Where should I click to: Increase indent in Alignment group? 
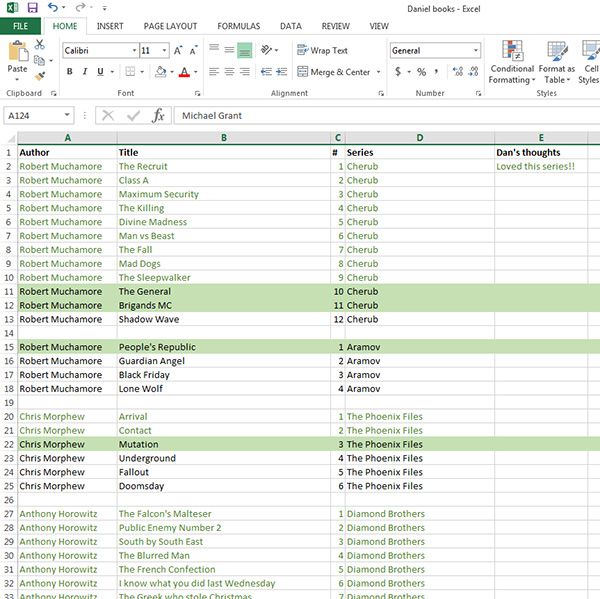282,72
